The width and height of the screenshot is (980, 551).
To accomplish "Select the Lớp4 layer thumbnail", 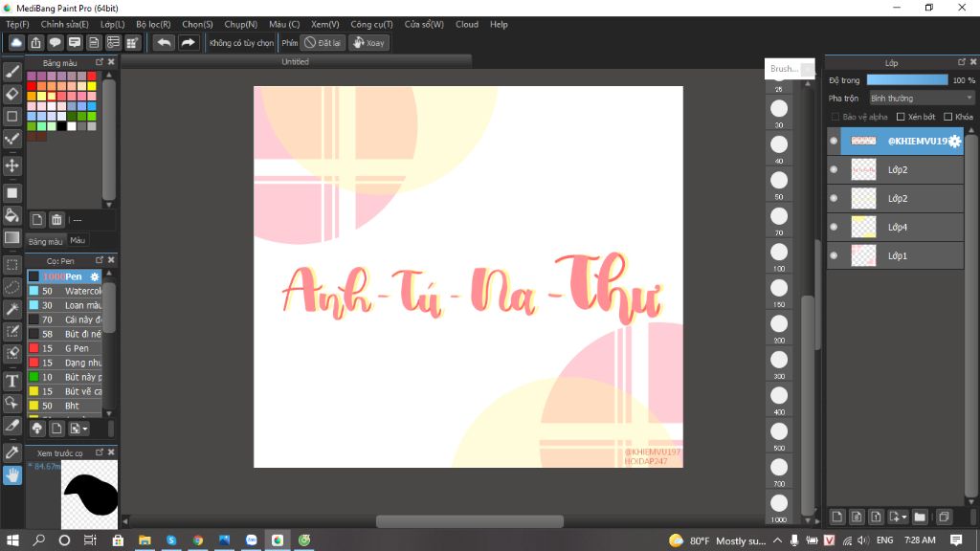I will tap(864, 227).
